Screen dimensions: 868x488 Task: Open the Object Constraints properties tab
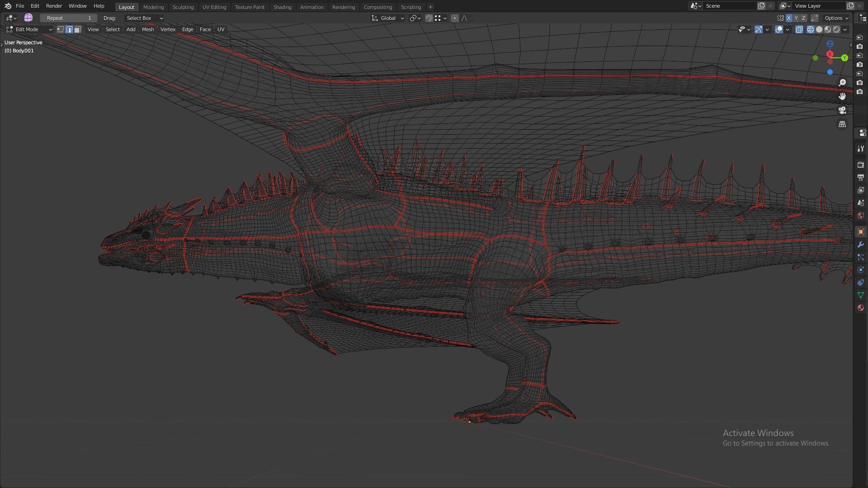tap(861, 282)
